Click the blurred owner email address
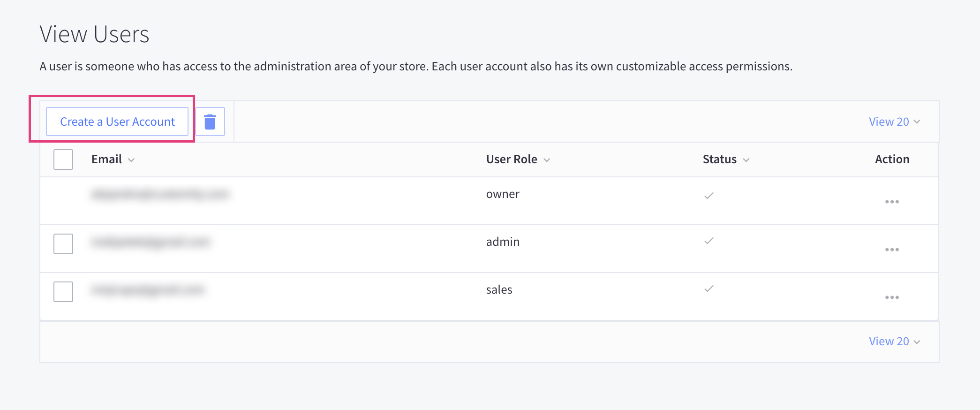 (160, 194)
